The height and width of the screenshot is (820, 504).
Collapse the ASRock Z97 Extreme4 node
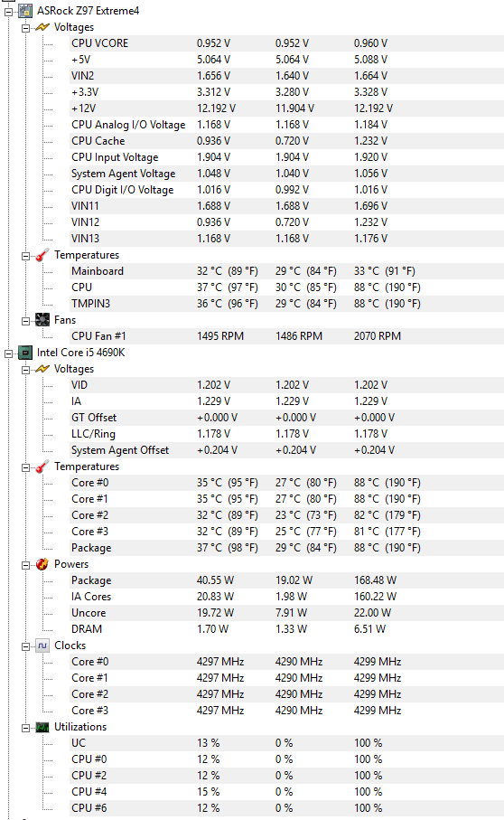pos(8,12)
